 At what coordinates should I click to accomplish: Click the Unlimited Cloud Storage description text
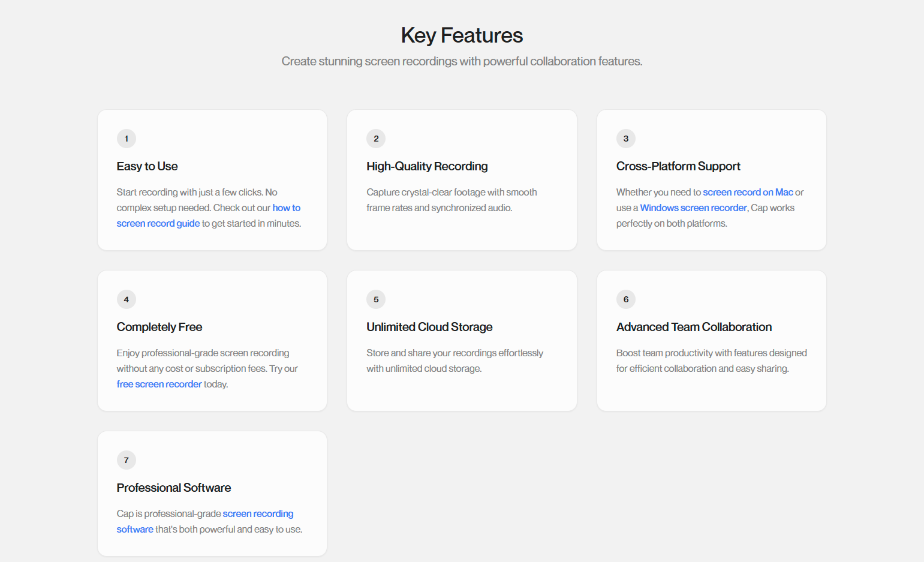click(455, 360)
